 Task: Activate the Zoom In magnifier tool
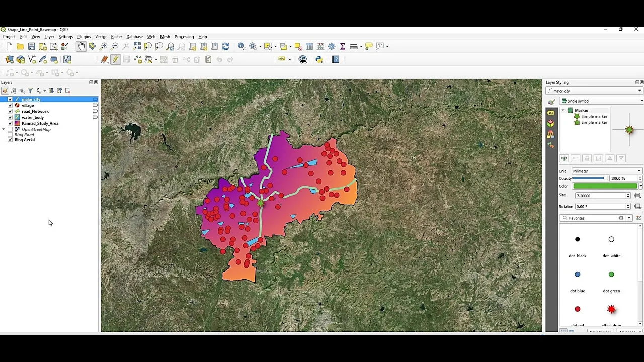(x=103, y=46)
